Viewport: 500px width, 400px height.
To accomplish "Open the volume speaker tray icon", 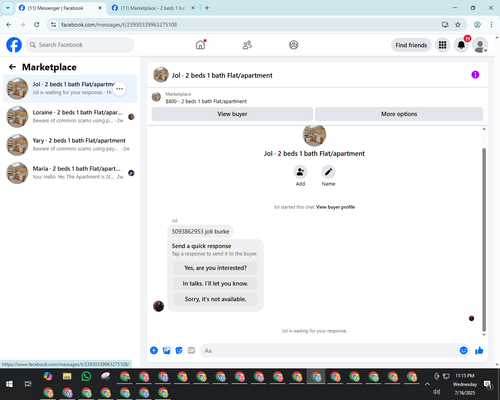I will click(x=437, y=392).
